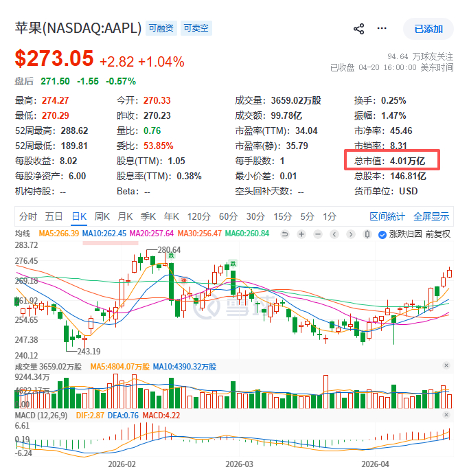Open the 前复权 adjustment dropdown

tap(437, 234)
